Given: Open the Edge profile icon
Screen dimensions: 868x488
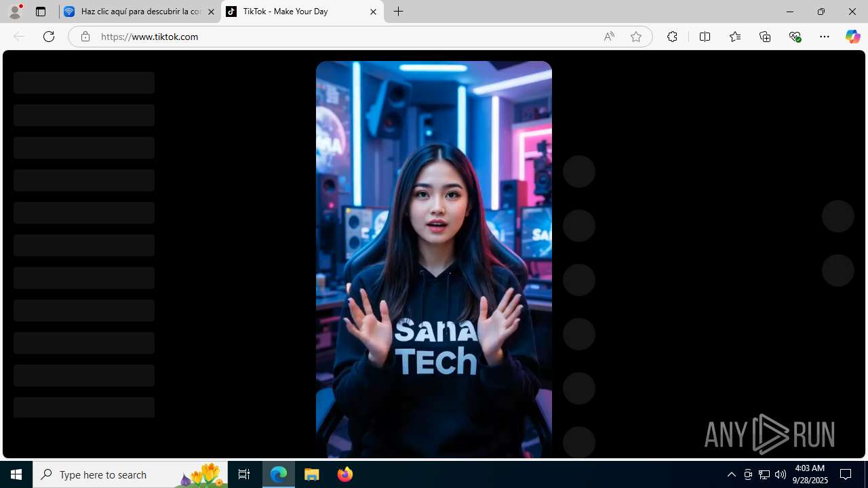Looking at the screenshot, I should tap(15, 12).
